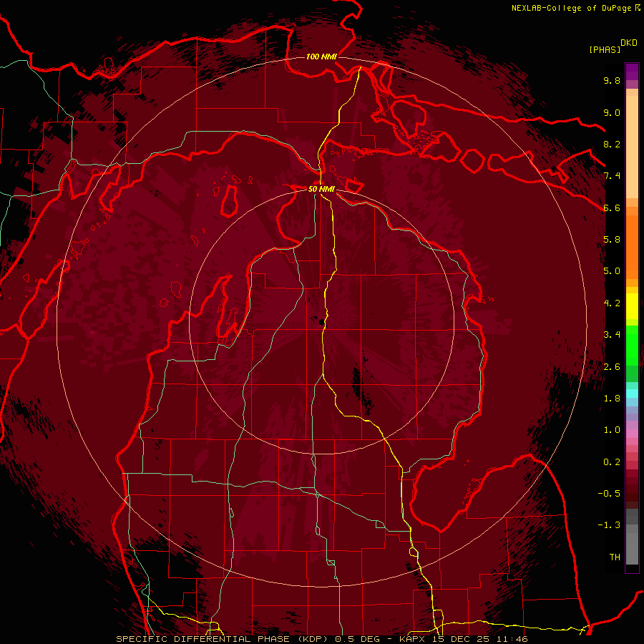Click the orange band of the color scale

coord(632,243)
